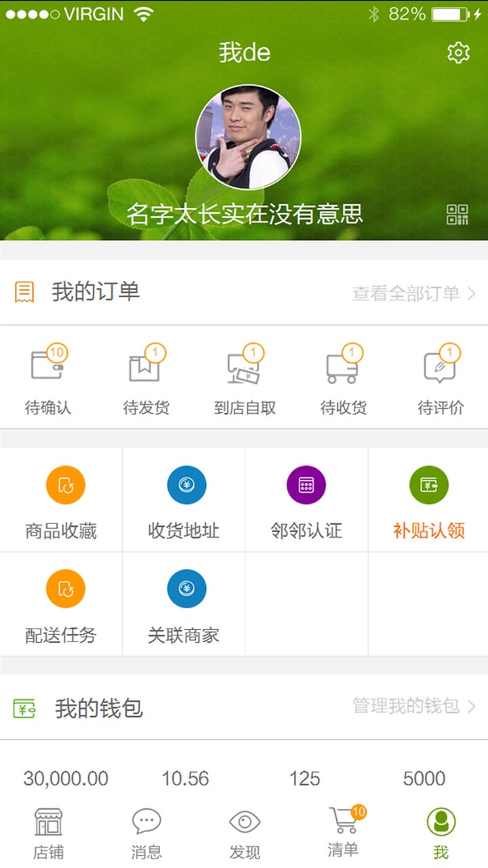The image size is (488, 868).
Task: Open 邻邻认证 neighbor verification
Action: point(307,500)
